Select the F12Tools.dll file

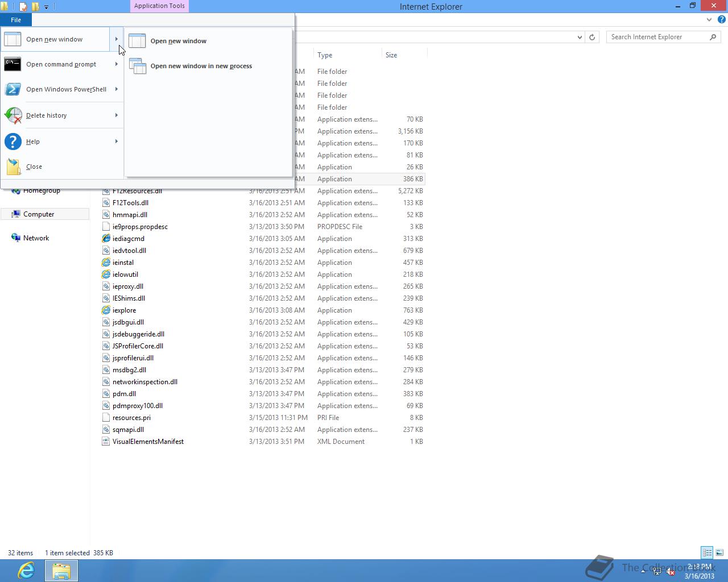pos(130,203)
